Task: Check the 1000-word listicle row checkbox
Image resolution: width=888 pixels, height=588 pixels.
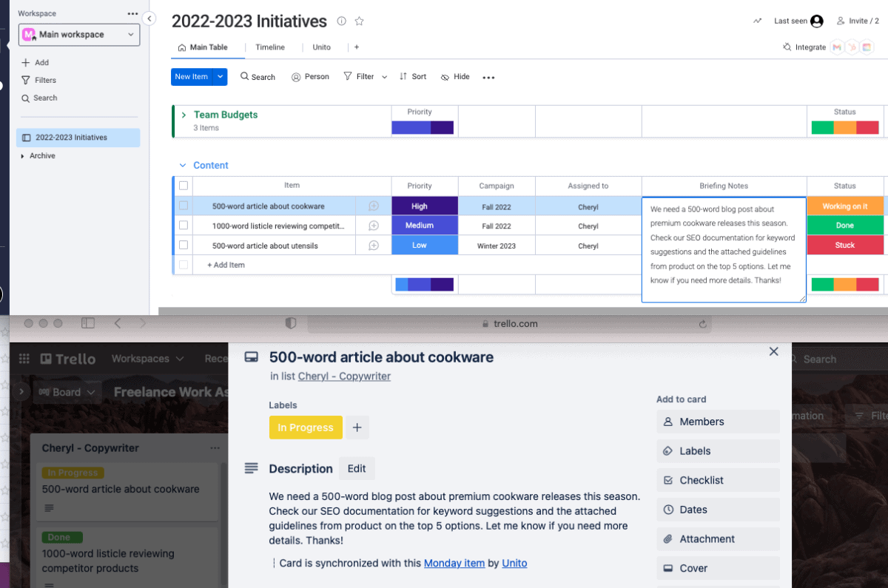Action: [183, 226]
